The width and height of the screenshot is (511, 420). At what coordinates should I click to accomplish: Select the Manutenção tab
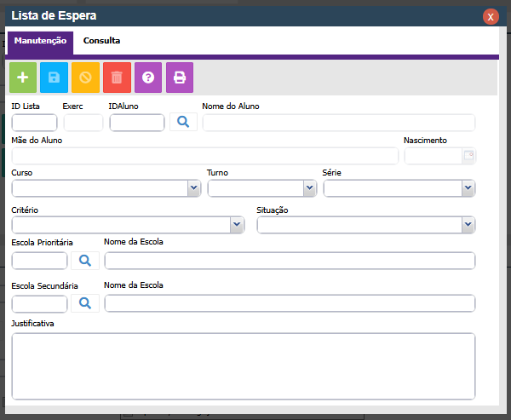click(x=40, y=43)
